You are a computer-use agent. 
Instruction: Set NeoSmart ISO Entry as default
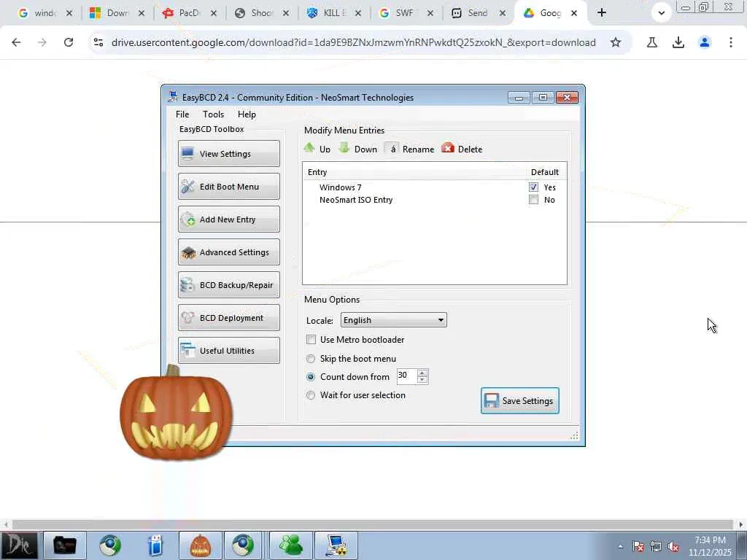coord(533,200)
